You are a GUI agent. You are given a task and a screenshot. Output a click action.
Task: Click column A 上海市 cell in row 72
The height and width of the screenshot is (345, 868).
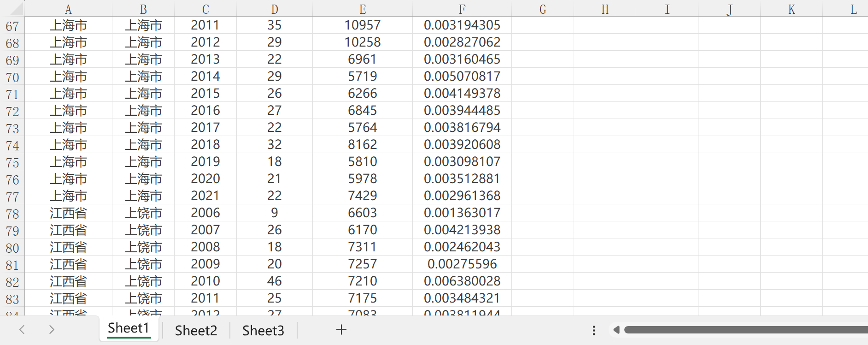coord(68,110)
